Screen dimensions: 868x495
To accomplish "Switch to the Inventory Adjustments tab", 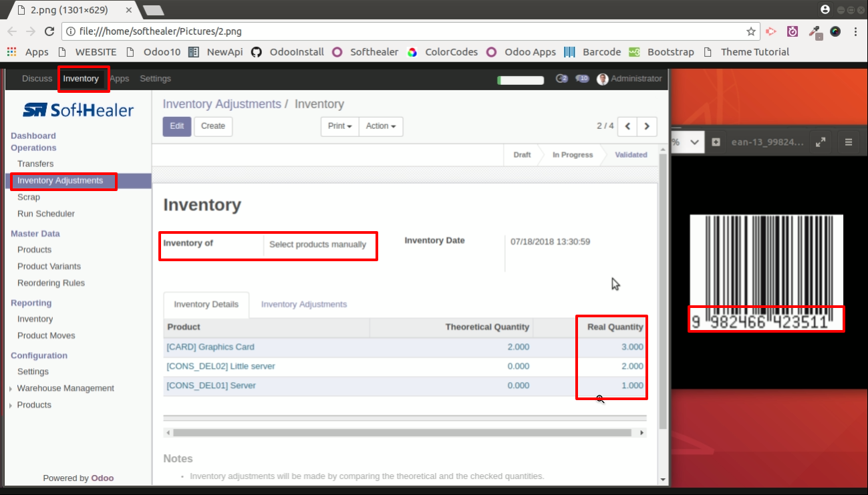I will click(x=304, y=305).
